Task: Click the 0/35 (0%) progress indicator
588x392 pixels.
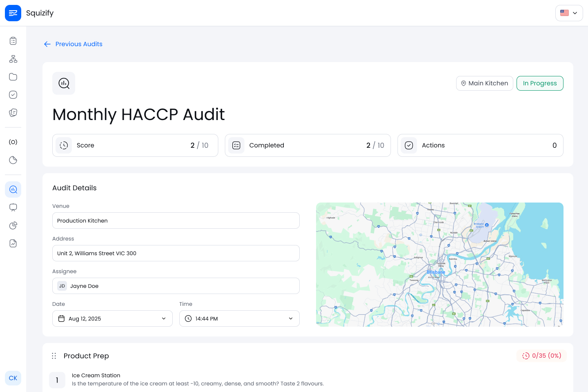Action: click(x=541, y=356)
